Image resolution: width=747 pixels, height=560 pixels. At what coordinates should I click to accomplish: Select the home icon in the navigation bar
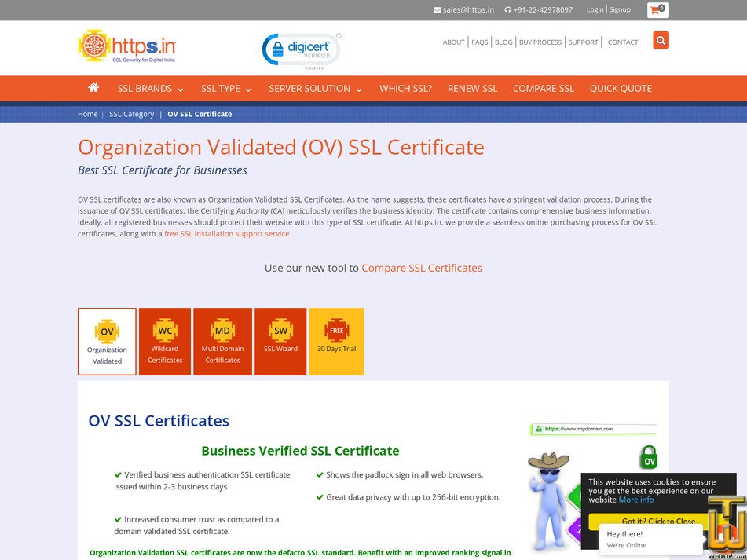(x=93, y=88)
